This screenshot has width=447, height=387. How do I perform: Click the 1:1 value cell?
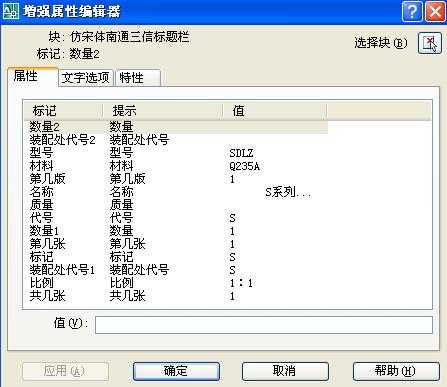click(241, 283)
